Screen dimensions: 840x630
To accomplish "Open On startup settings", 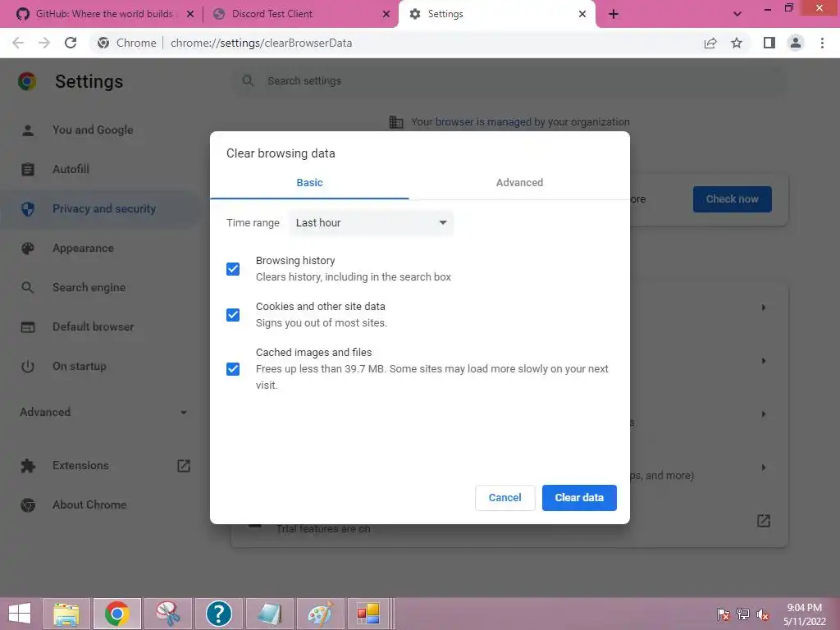I will pyautogui.click(x=80, y=367).
